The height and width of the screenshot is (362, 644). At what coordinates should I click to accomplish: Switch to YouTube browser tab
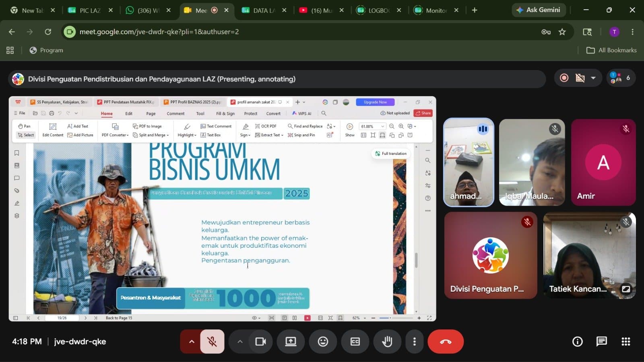pyautogui.click(x=322, y=10)
